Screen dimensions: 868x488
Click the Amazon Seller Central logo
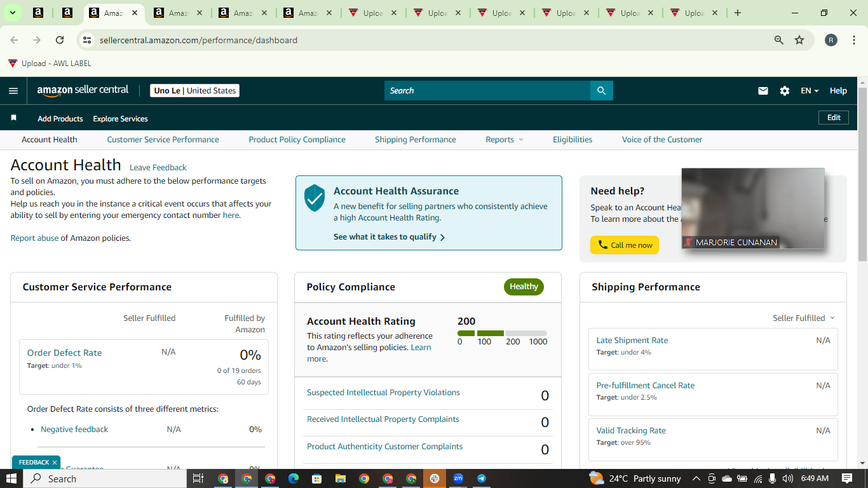click(83, 90)
